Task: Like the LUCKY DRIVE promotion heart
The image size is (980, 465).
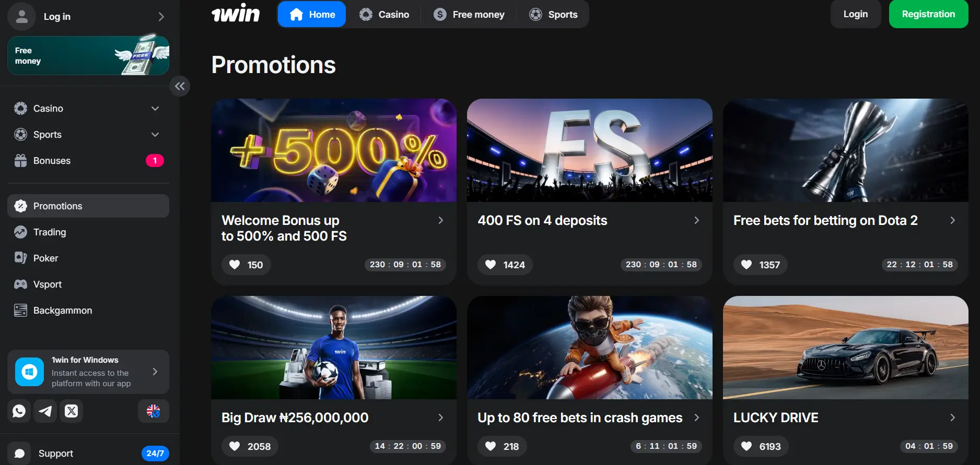Action: coord(746,446)
